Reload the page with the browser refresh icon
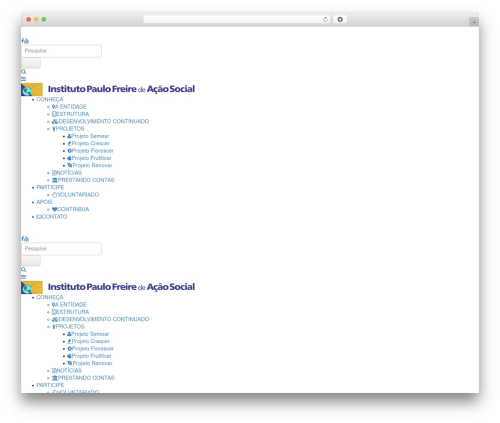 pos(325,20)
